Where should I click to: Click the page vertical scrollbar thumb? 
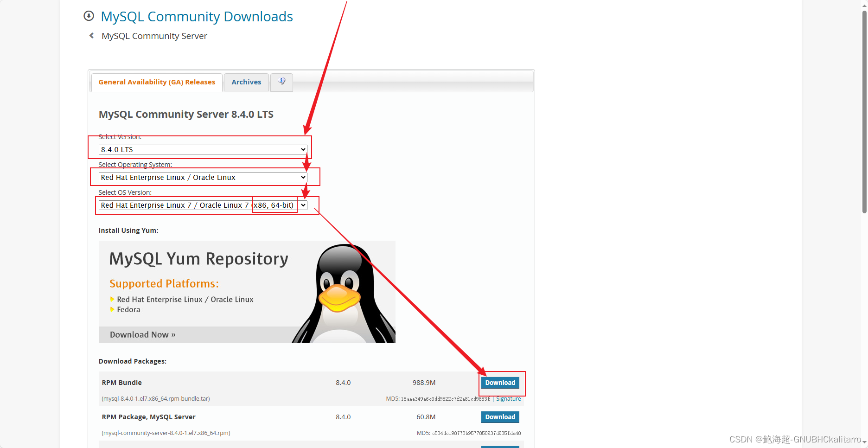coord(864,111)
